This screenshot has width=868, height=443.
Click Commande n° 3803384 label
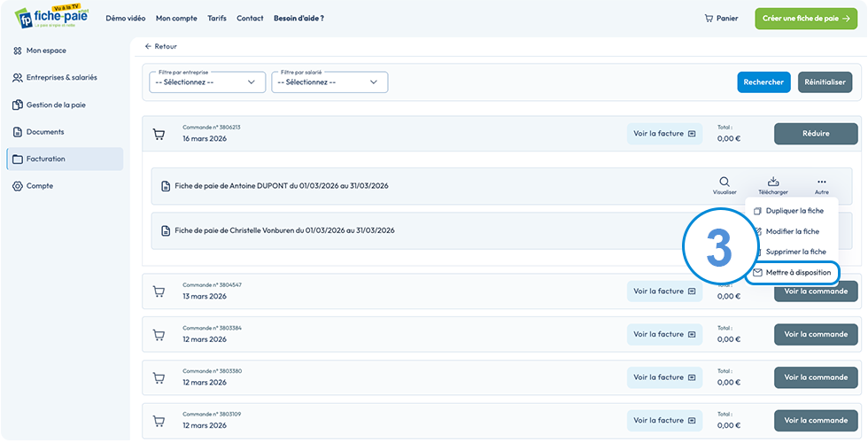(x=212, y=329)
